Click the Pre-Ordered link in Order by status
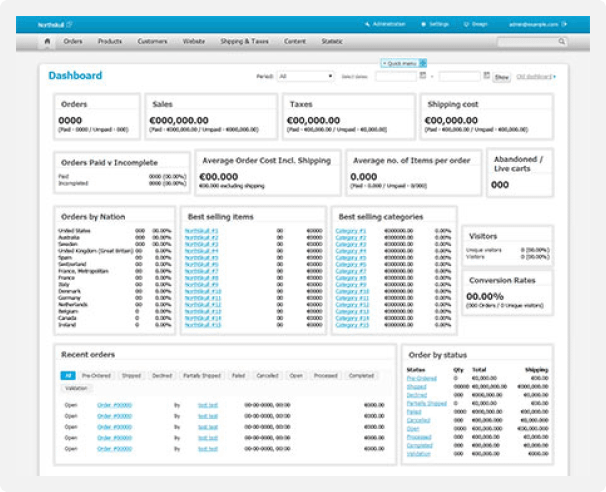 click(x=422, y=379)
